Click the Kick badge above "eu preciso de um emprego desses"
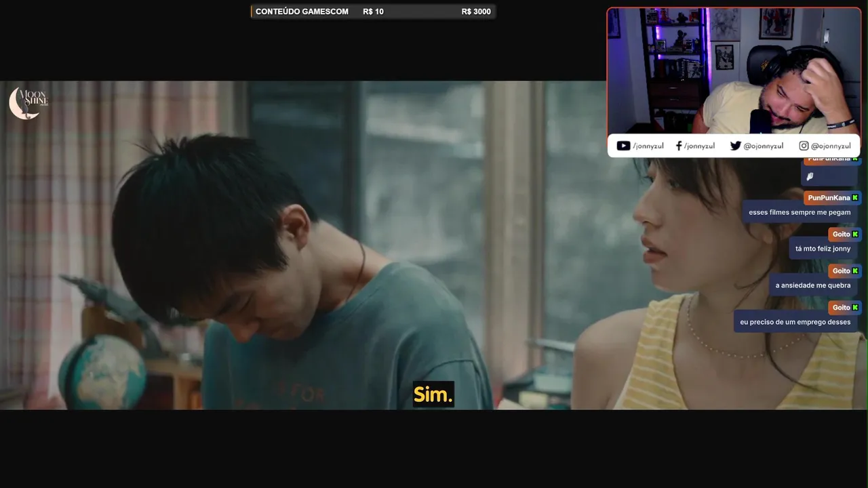 click(x=855, y=308)
